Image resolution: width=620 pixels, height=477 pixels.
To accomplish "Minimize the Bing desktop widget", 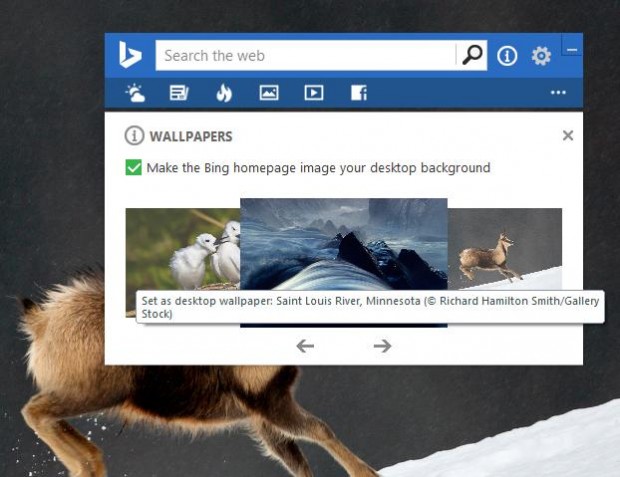I will 572,45.
